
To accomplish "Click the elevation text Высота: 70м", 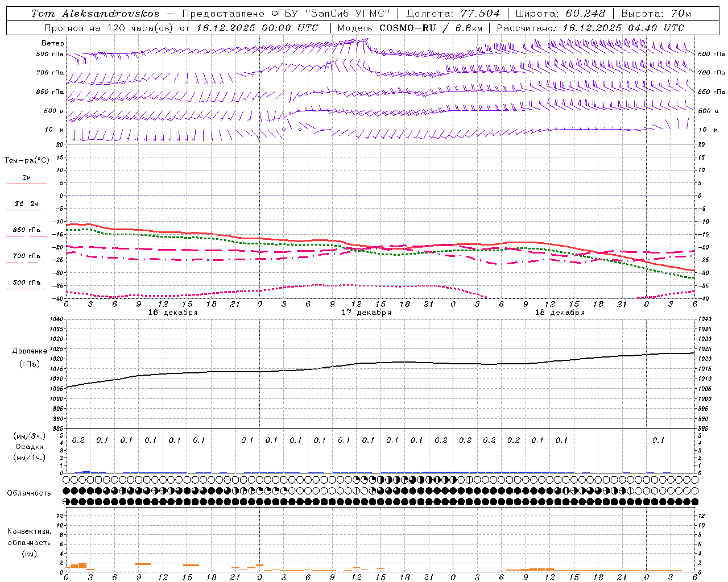I will click(x=656, y=14).
